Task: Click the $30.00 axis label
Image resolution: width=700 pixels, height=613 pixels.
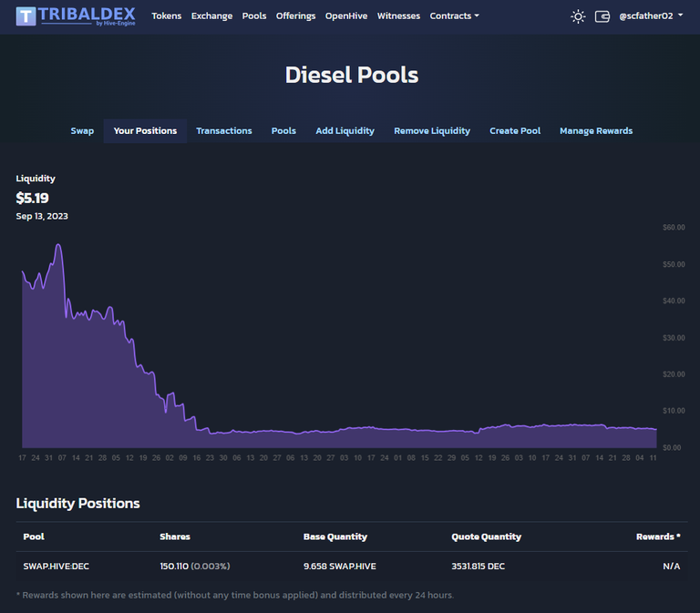Action: point(674,338)
